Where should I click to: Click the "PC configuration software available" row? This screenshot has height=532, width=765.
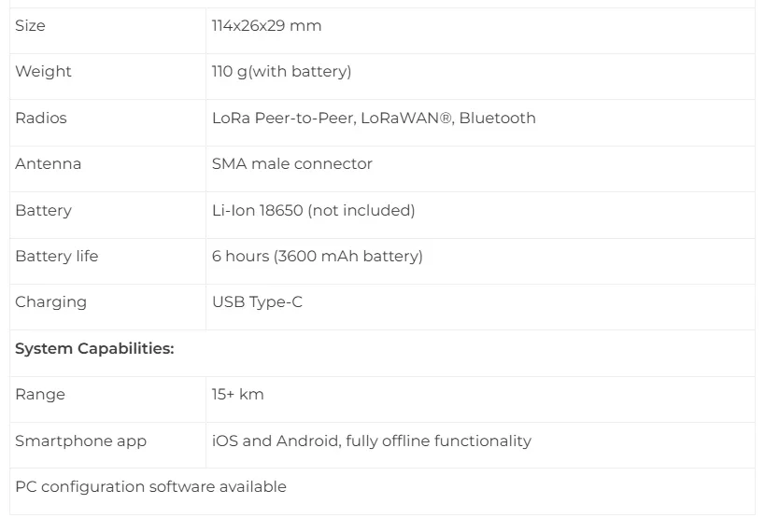pyautogui.click(x=150, y=487)
